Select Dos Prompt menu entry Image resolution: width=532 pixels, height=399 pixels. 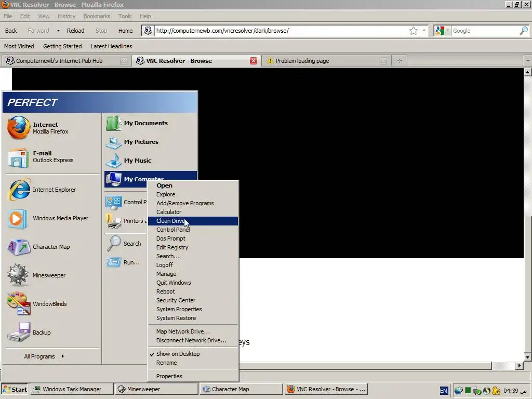(x=193, y=238)
